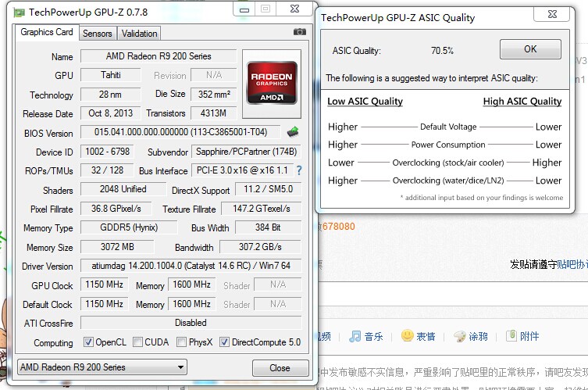This screenshot has height=390, width=588.
Task: Select the Graphics Card tab
Action: tap(47, 32)
